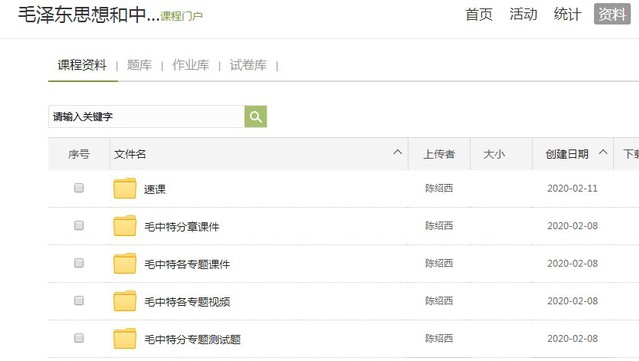Open the 毛中特分专题测试题 folder icon
Screen dimensions: 639x361
pyautogui.click(x=125, y=339)
